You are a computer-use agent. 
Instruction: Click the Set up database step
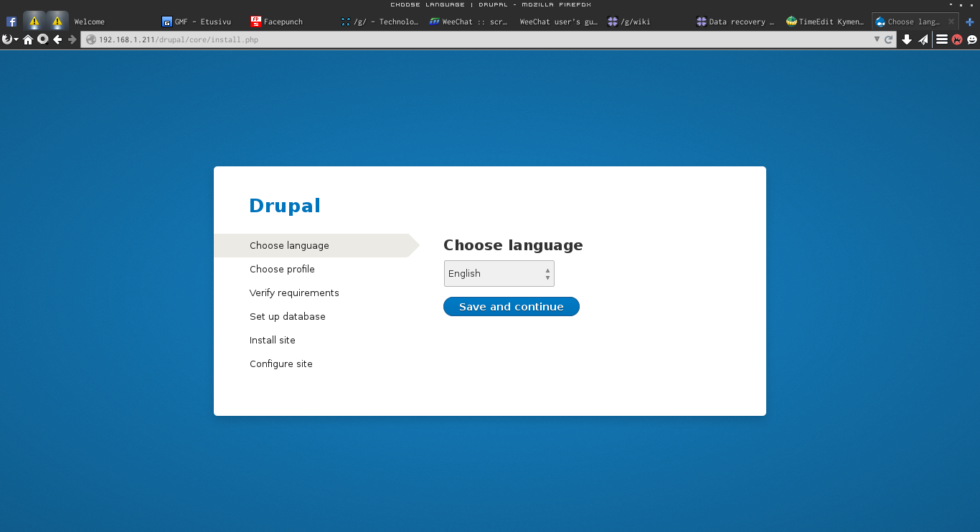288,316
